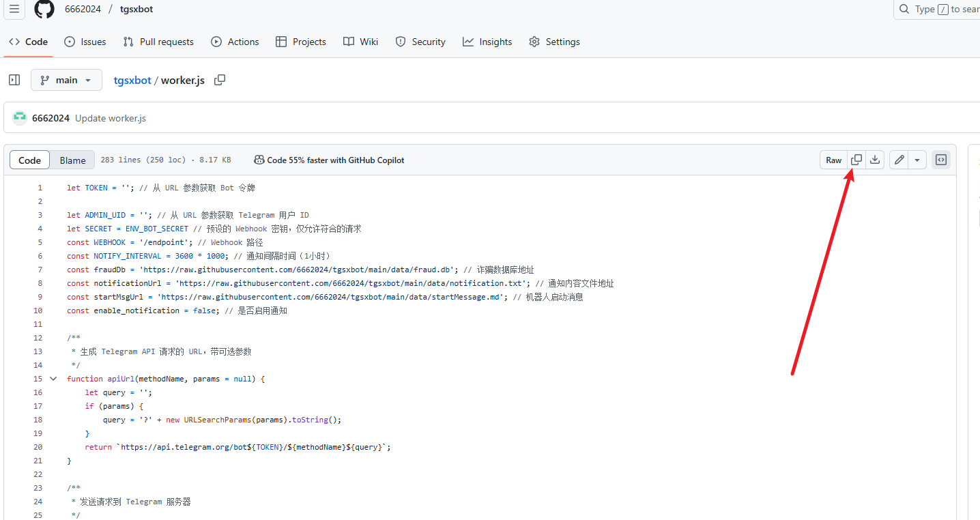980x520 pixels.
Task: Open repository Settings tab
Action: 554,42
